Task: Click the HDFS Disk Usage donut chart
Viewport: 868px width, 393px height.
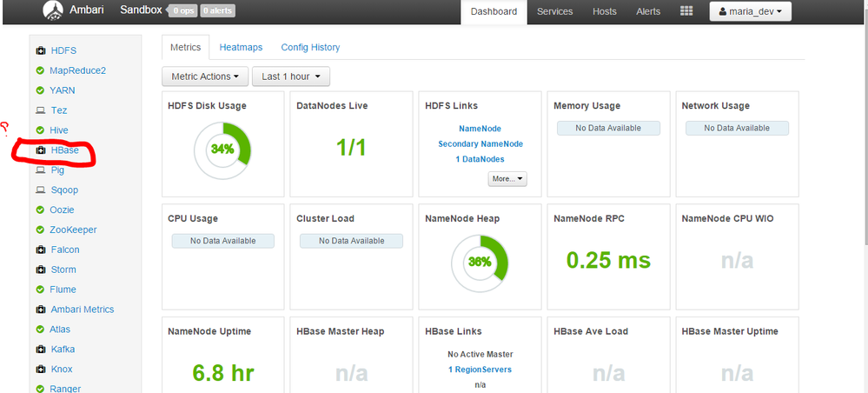Action: [x=222, y=149]
